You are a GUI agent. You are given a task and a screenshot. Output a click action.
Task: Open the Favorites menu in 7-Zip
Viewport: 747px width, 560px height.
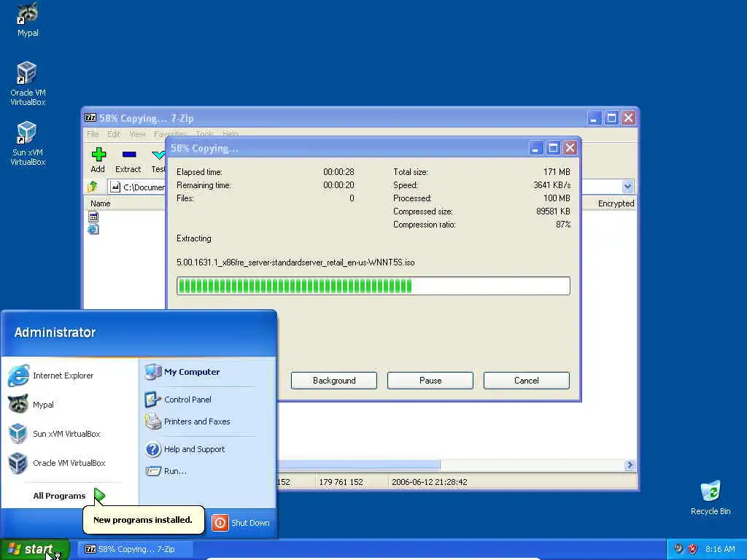(171, 134)
